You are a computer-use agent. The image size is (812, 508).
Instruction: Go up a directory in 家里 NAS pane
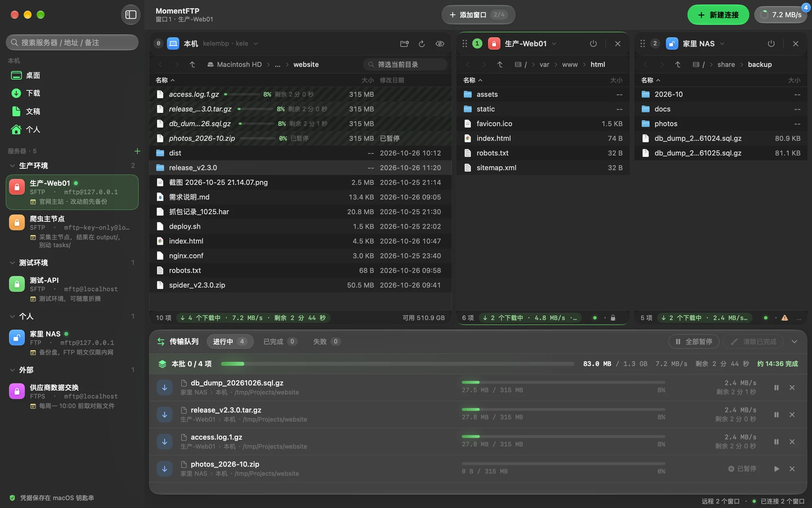[x=678, y=65]
